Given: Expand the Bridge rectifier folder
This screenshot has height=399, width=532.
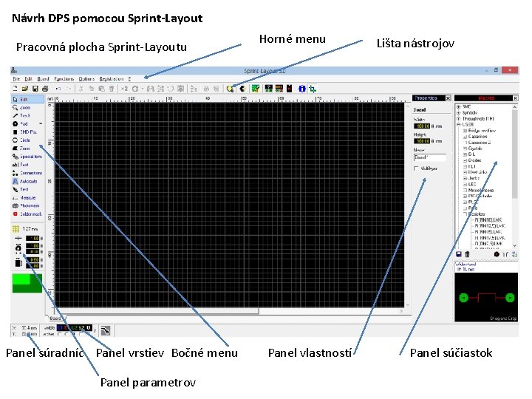Looking at the screenshot, I should tap(465, 131).
